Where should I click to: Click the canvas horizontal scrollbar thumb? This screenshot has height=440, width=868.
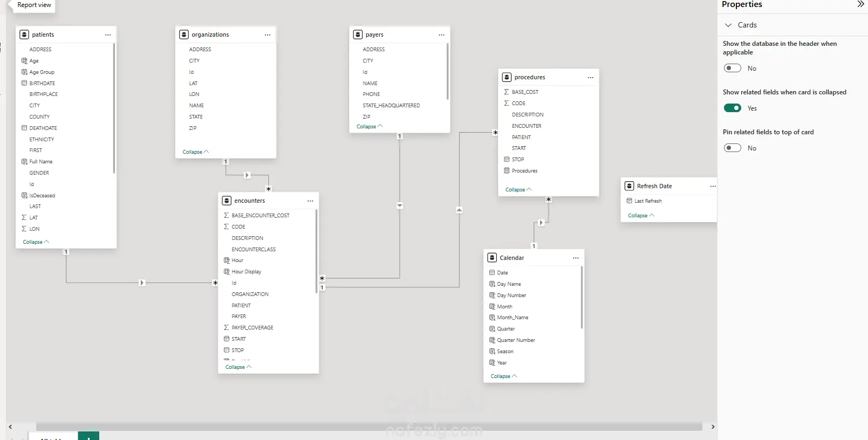(369, 427)
